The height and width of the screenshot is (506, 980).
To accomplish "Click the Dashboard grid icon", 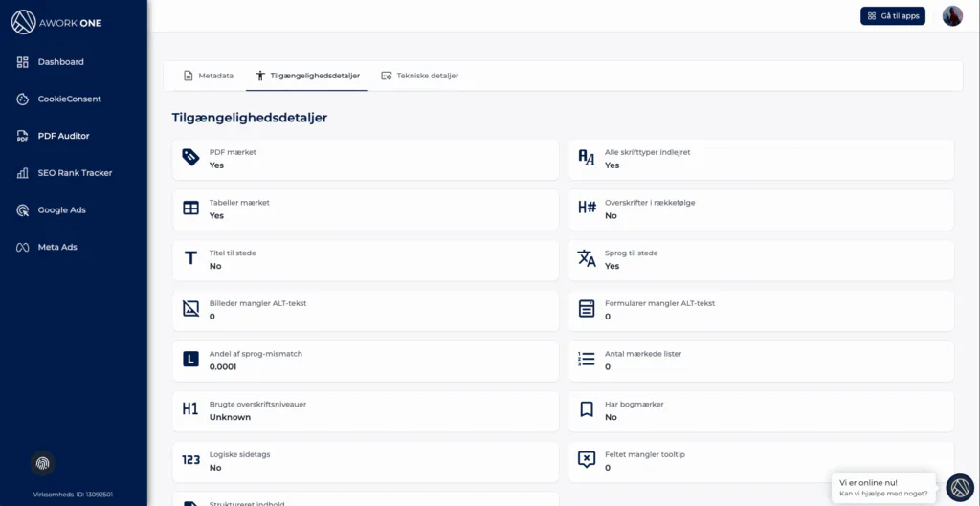I will 23,62.
